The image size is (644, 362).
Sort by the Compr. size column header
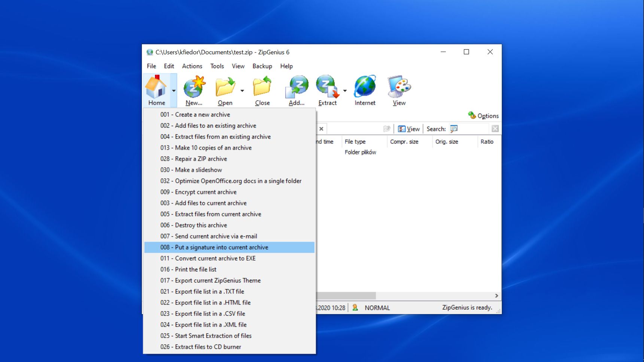(x=410, y=142)
